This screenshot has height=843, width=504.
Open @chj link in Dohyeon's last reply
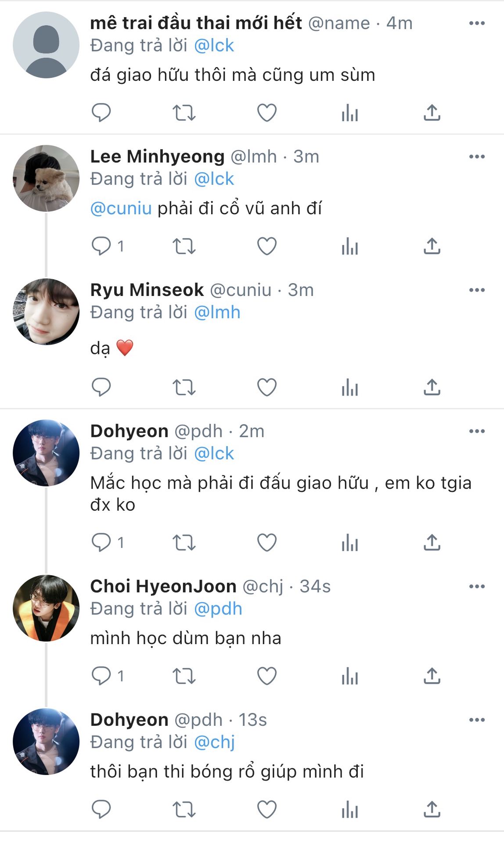coord(214,742)
